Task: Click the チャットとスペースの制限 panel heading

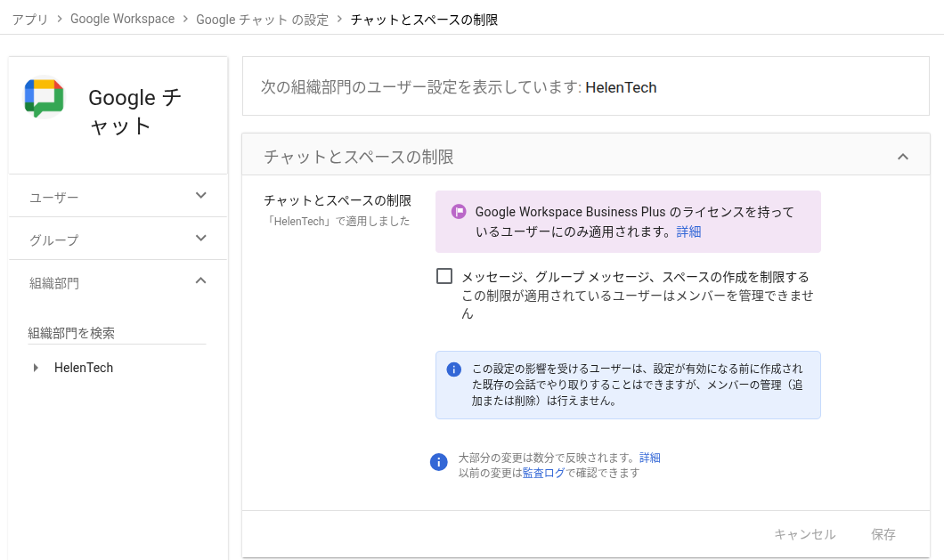Action: click(x=359, y=157)
